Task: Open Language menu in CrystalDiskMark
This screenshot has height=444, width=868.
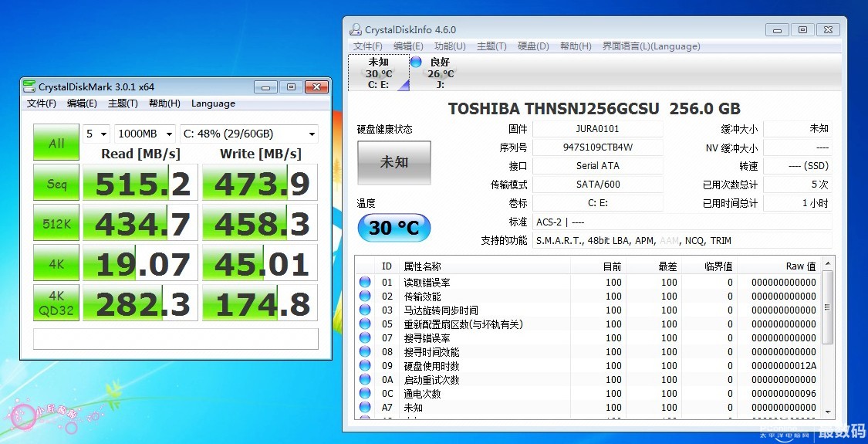Action: tap(213, 103)
